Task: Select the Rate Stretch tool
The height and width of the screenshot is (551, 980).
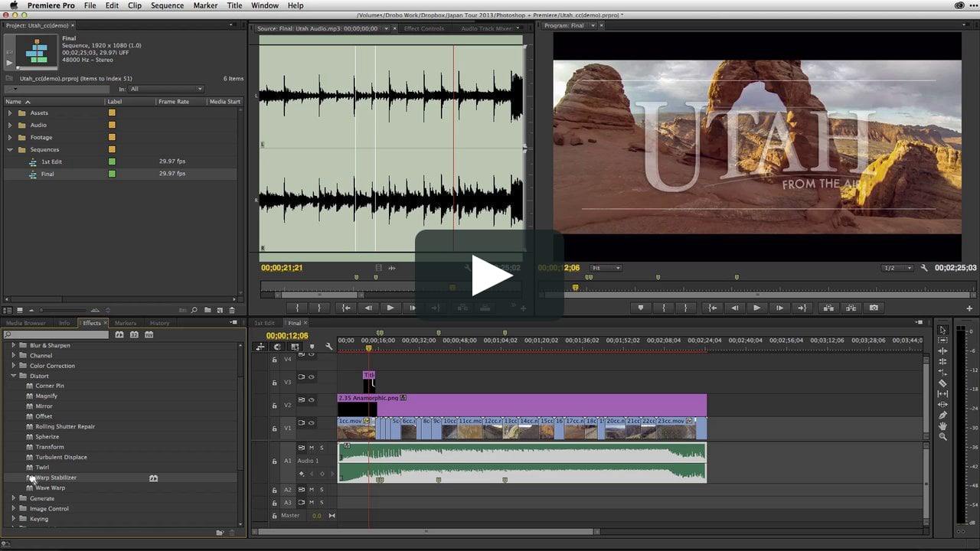Action: point(942,373)
